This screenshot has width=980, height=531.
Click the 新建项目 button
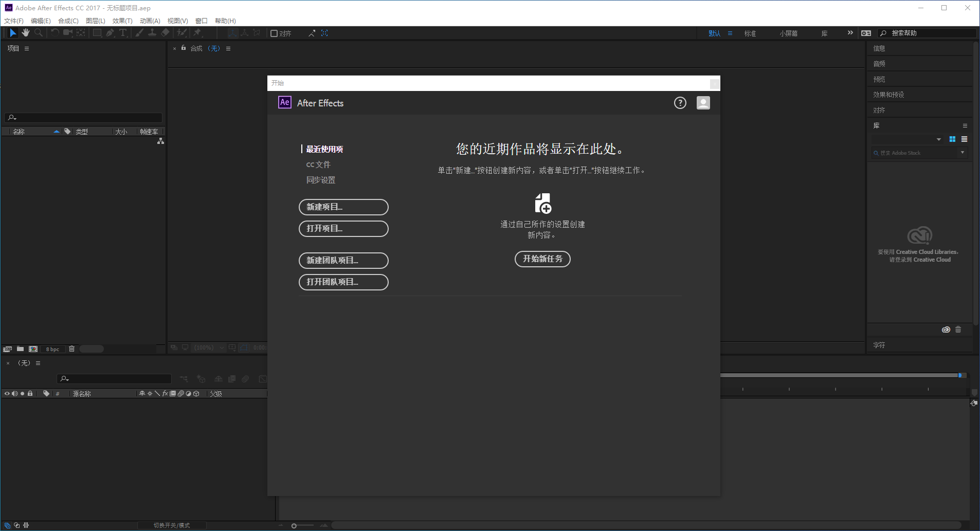click(x=343, y=207)
